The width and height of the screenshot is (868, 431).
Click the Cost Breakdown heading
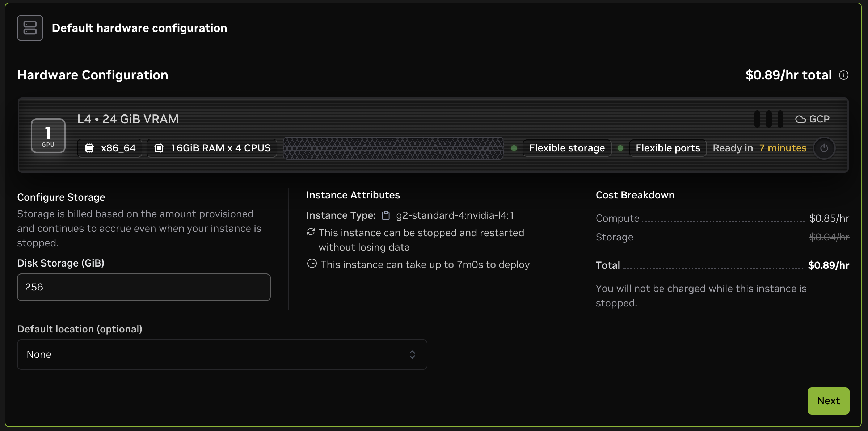tap(635, 195)
